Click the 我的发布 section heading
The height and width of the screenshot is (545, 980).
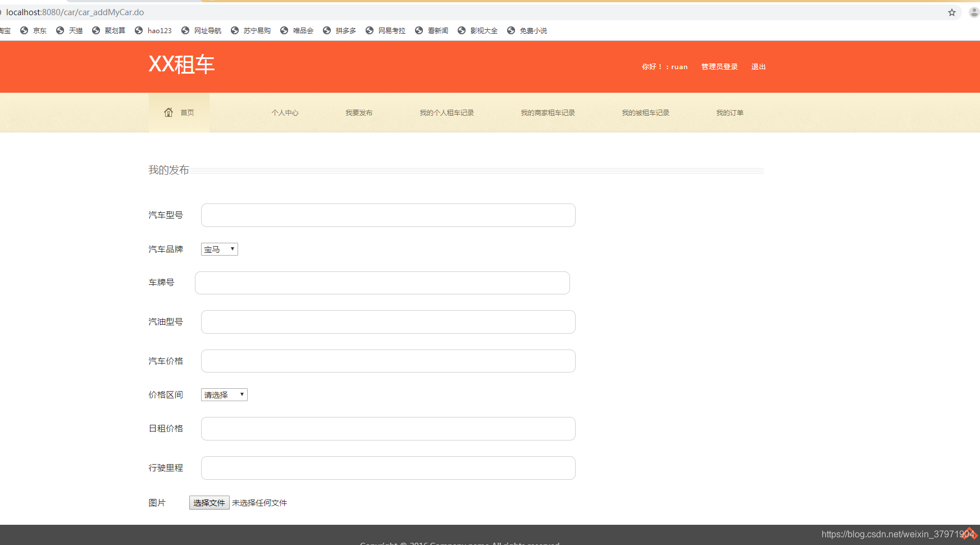coord(168,170)
